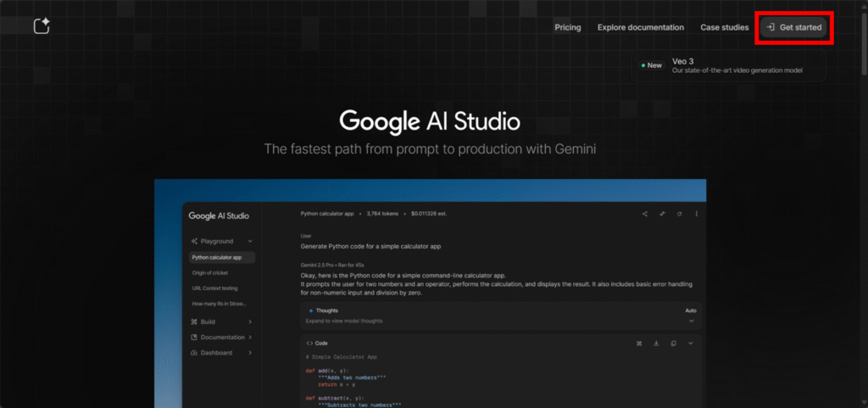
Task: Click the Playground sparkle icon in preview
Action: click(194, 242)
